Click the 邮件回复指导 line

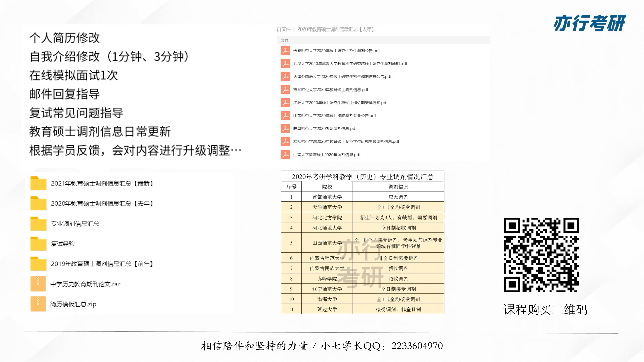[64, 94]
